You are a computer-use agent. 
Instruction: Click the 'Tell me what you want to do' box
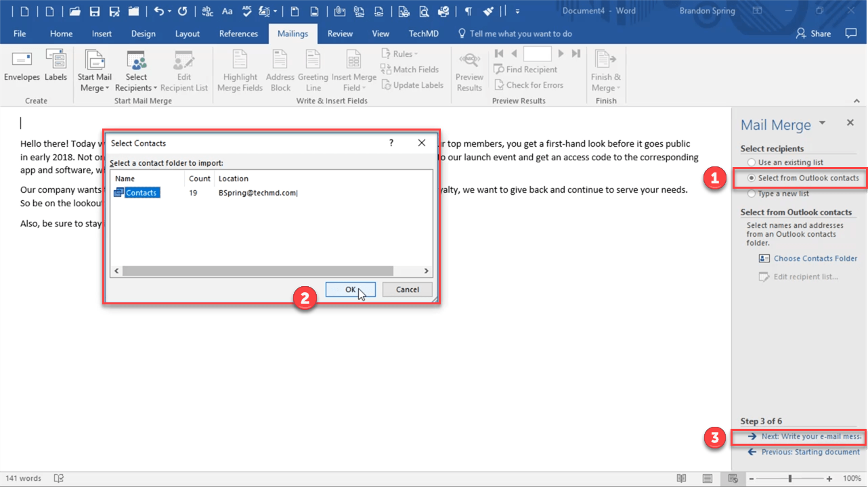(x=515, y=33)
